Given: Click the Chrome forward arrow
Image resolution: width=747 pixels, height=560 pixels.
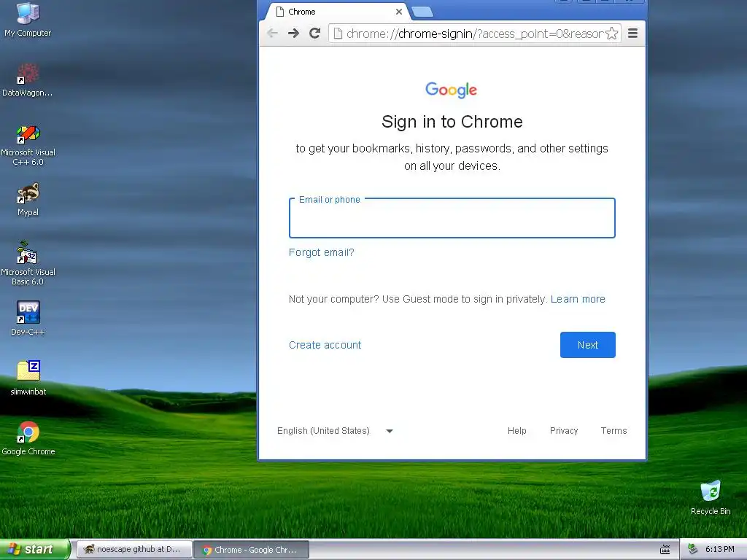Looking at the screenshot, I should (x=293, y=34).
